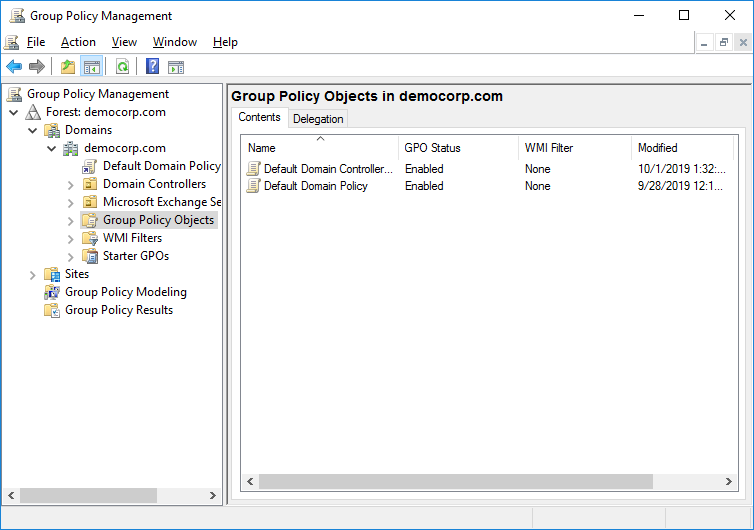
Task: Sort list by GPO Status column header
Action: pos(432,147)
